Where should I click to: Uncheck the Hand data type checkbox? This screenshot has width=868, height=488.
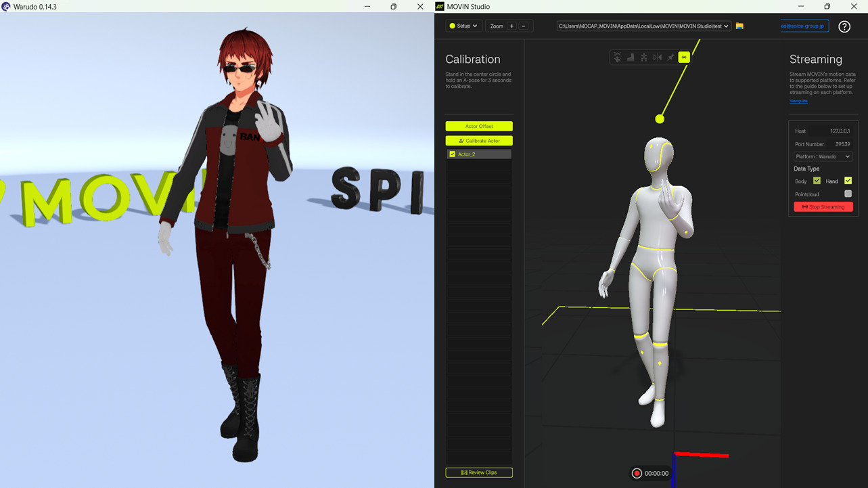tap(848, 181)
